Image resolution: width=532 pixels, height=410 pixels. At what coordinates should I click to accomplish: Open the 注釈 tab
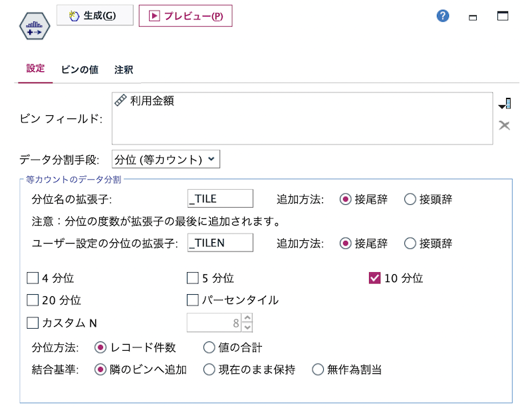[124, 69]
